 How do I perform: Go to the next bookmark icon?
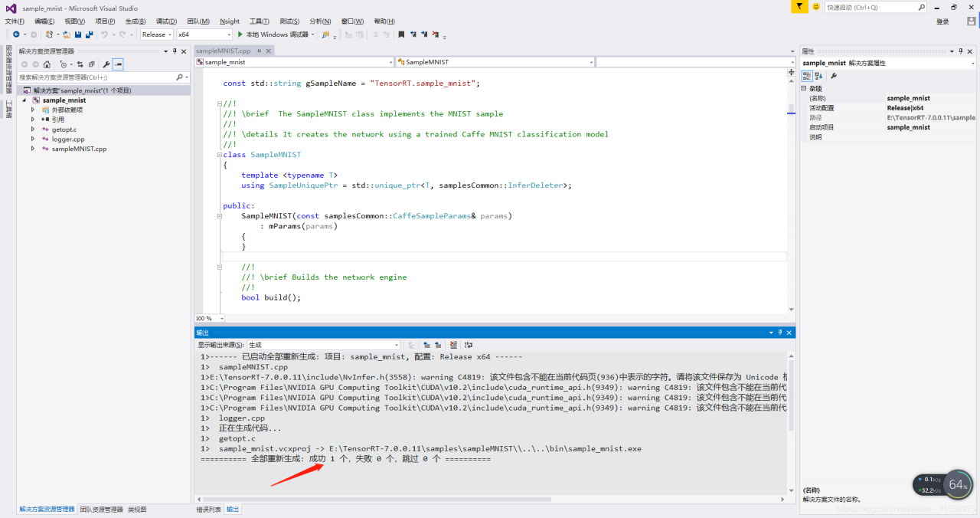pos(424,34)
